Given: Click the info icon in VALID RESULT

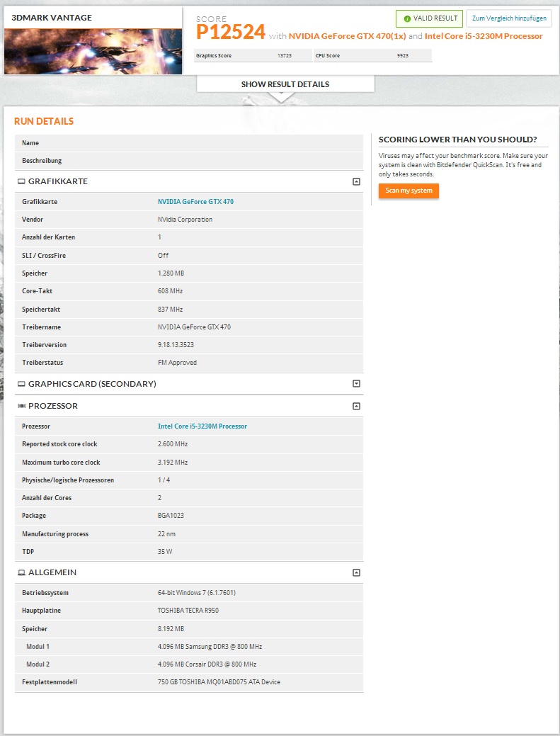Looking at the screenshot, I should pos(407,19).
